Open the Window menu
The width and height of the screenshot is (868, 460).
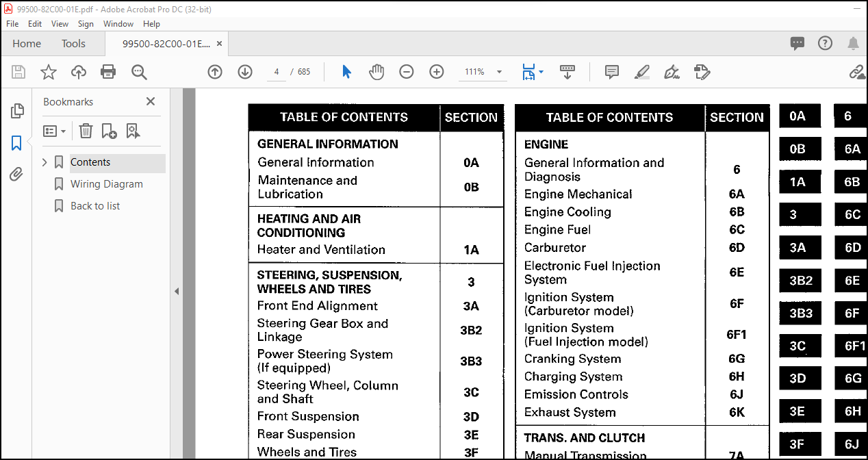(118, 23)
